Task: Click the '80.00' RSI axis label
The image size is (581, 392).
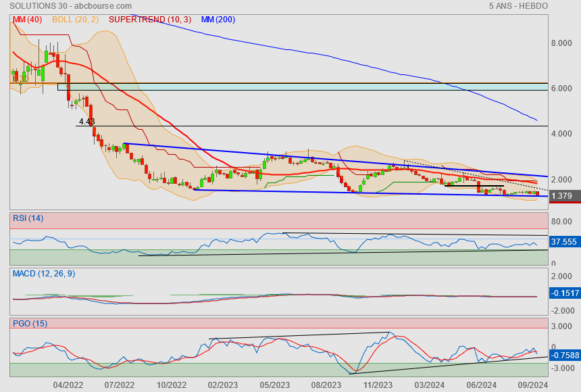Action: pos(561,222)
